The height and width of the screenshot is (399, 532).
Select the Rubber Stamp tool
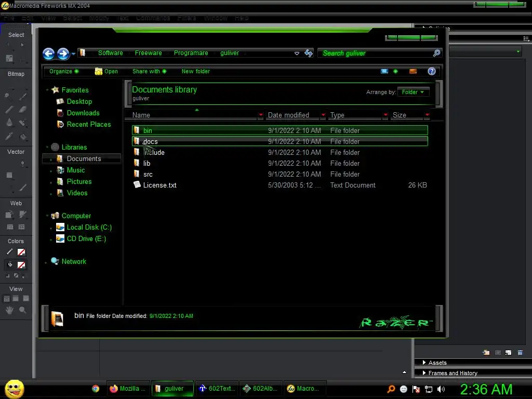(x=22, y=123)
